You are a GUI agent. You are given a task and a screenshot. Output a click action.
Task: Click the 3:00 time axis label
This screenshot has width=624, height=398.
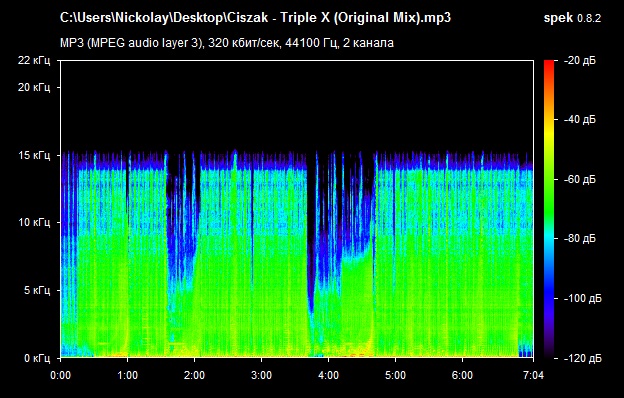click(x=261, y=375)
